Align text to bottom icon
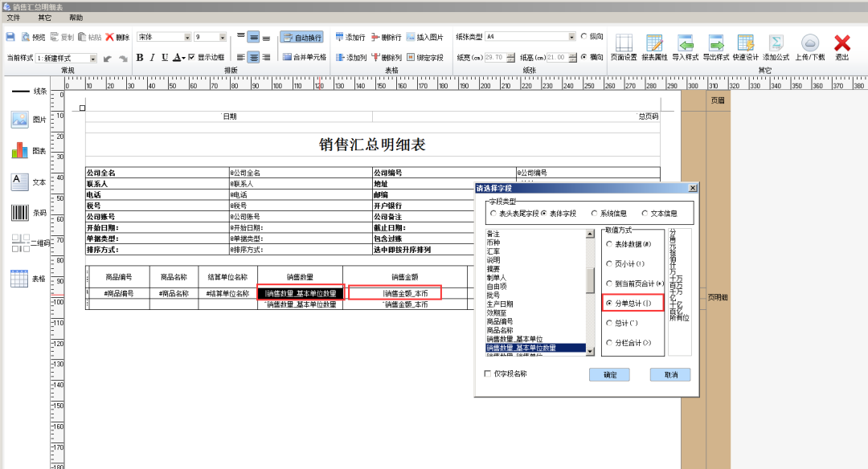Screen dimensions: 868x469 pos(266,37)
